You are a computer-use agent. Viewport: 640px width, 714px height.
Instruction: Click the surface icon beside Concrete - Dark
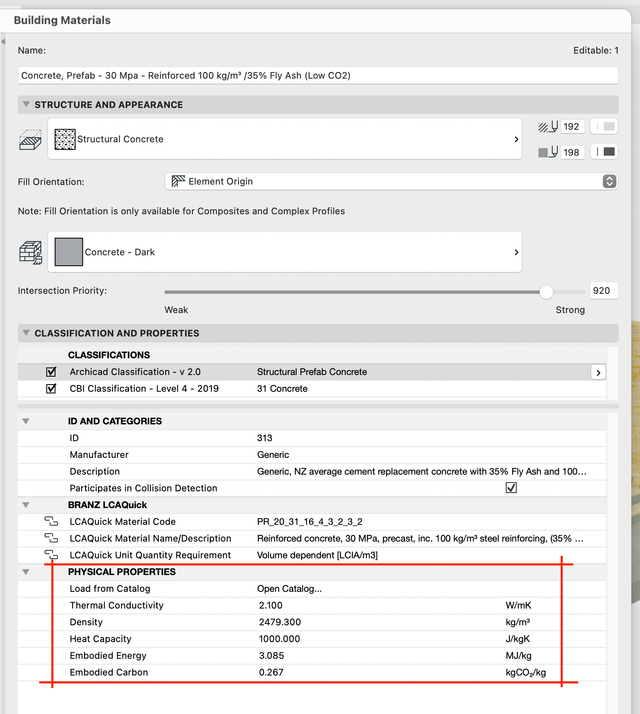pos(30,253)
